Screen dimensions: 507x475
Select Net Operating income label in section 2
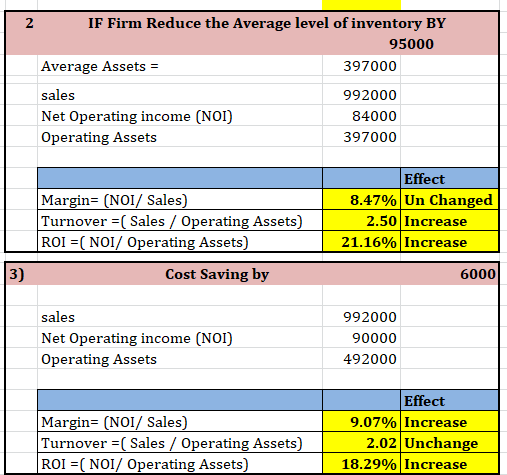[x=137, y=116]
